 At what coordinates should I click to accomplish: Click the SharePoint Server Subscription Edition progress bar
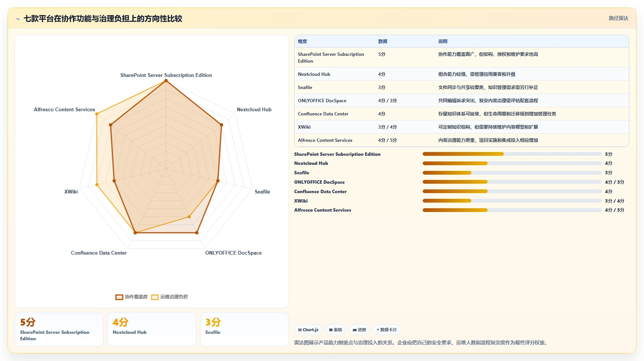point(512,154)
